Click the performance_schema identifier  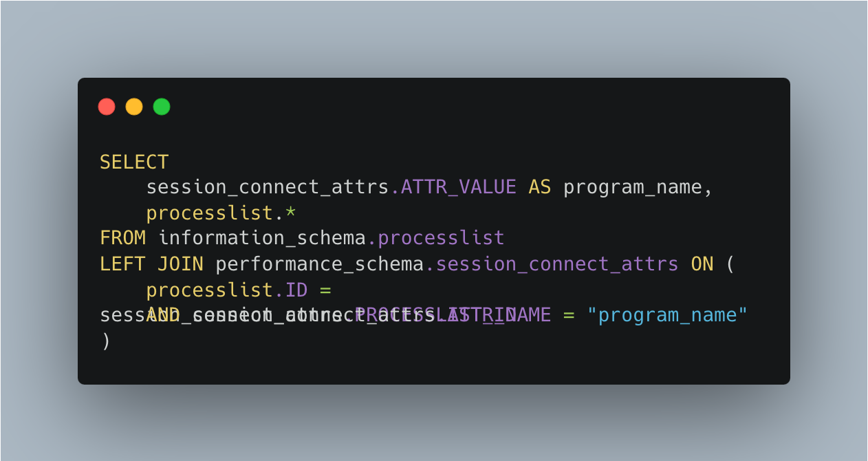320,264
